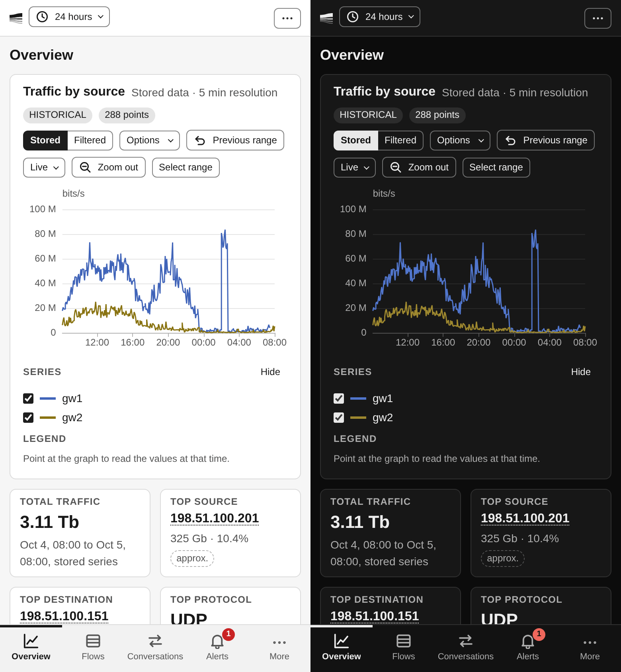Open More tab in dark bottom bar
This screenshot has width=621, height=672.
[x=590, y=647]
